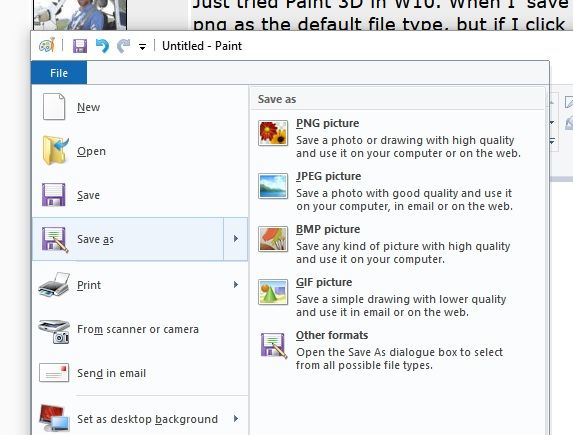Choose New from the File menu

(140, 107)
